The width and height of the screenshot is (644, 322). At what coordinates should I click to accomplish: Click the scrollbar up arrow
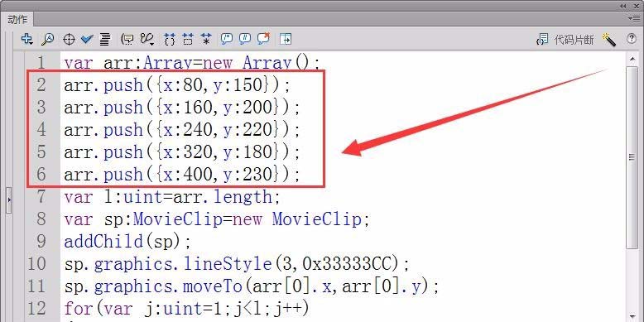[632, 60]
